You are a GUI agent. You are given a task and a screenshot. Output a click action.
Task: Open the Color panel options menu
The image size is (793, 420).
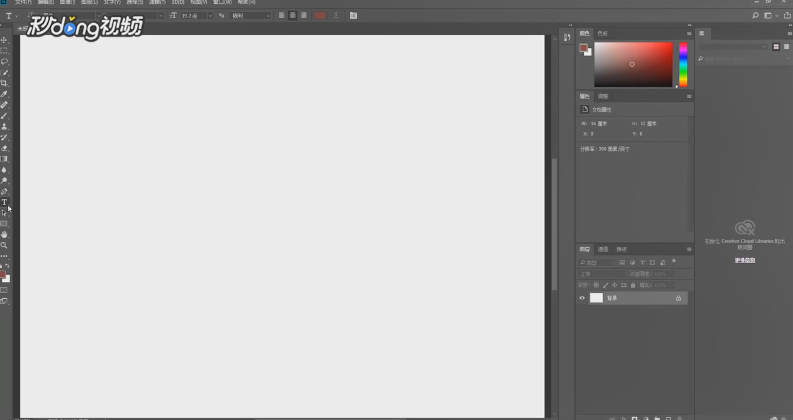coord(689,33)
